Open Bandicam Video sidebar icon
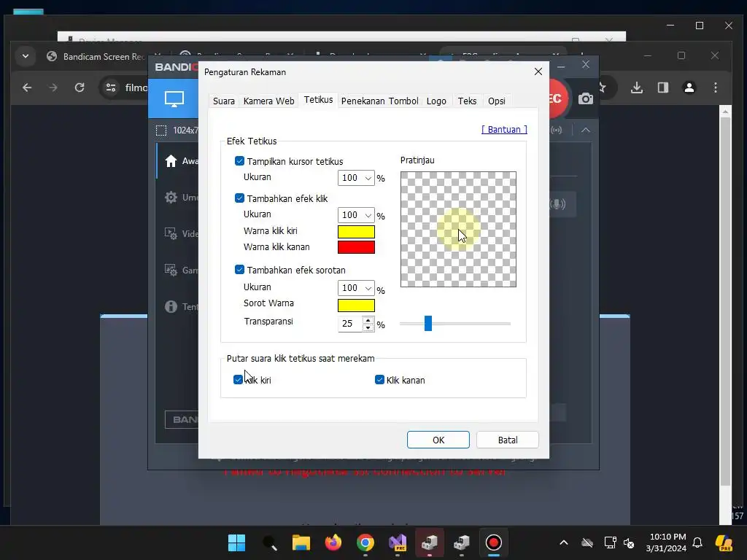Image resolution: width=747 pixels, height=560 pixels. pos(171,233)
